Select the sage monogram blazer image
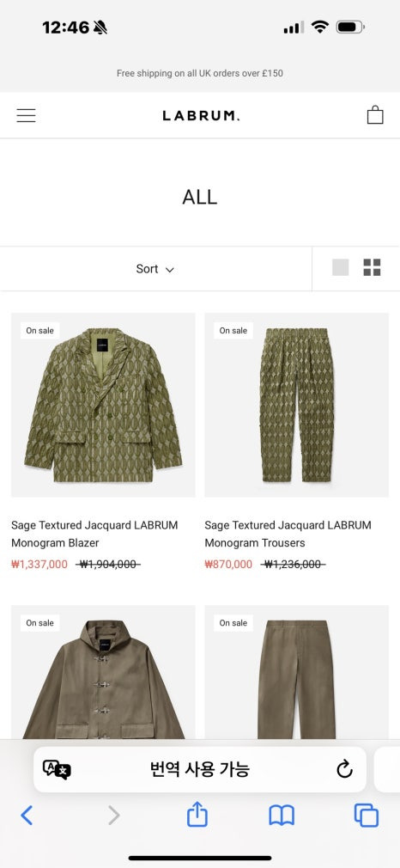Screen dimensions: 400x868 click(103, 405)
